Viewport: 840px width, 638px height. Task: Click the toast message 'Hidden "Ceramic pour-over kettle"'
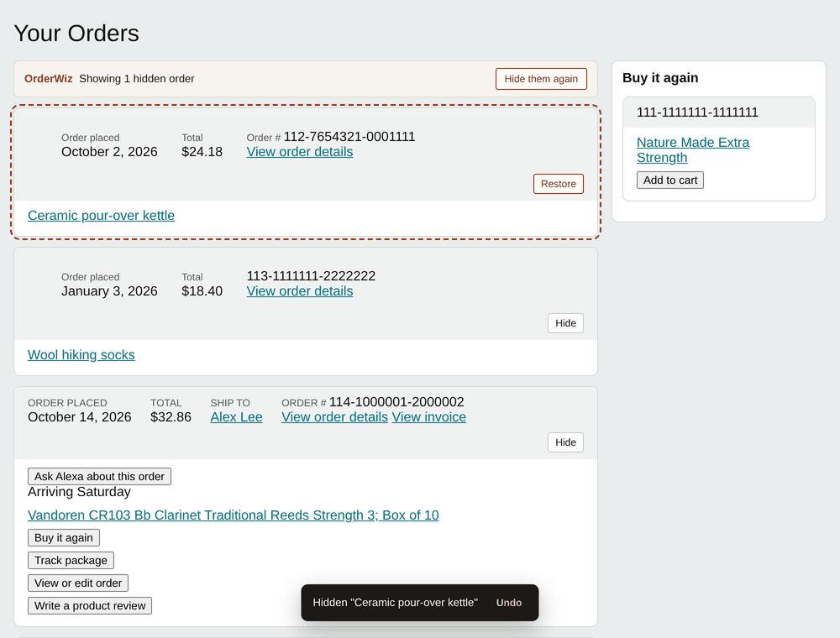tap(396, 603)
